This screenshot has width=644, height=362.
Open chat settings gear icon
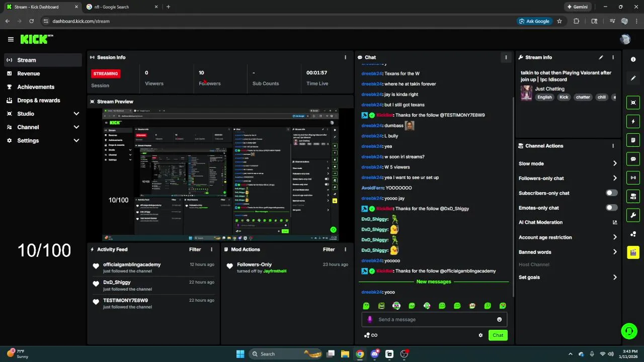tap(480, 335)
